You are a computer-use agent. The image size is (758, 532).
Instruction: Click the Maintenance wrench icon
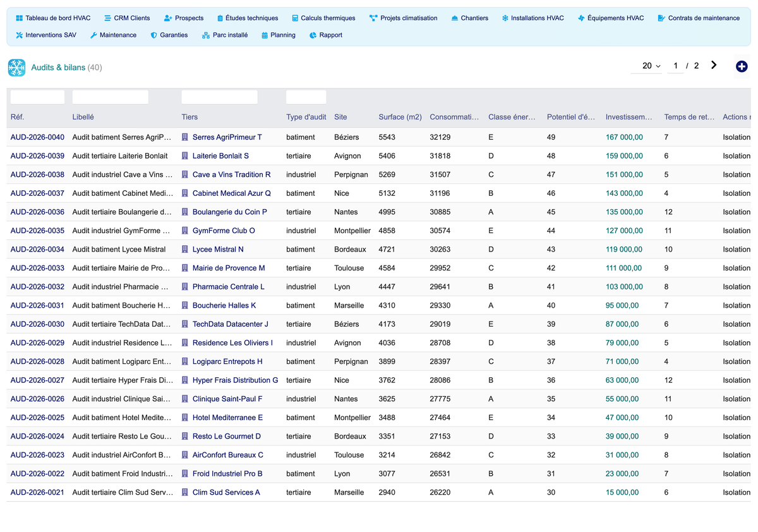click(93, 35)
